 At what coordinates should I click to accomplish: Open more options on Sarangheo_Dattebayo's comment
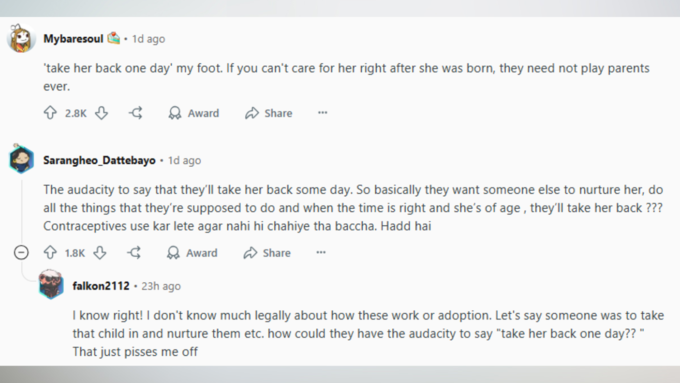point(321,252)
